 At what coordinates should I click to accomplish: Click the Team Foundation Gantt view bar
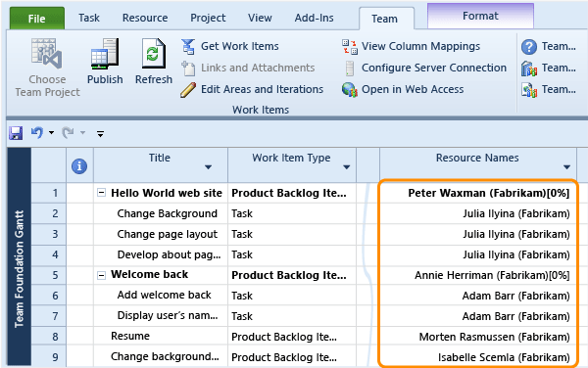click(x=20, y=256)
